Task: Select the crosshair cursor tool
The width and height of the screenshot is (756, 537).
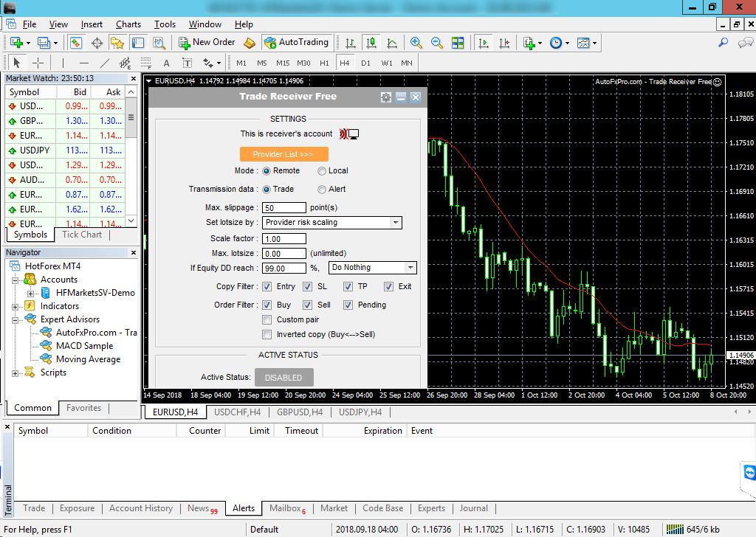Action: 38,63
